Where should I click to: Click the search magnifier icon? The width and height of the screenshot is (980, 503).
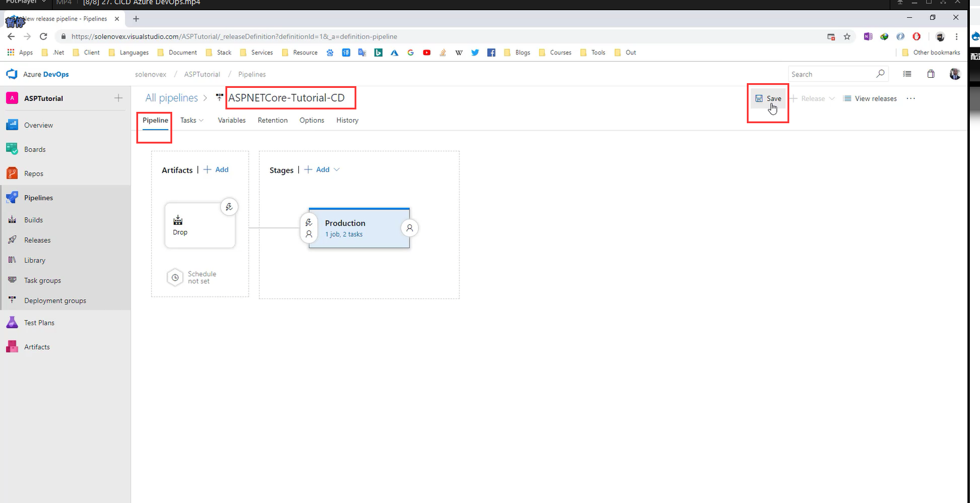coord(880,74)
